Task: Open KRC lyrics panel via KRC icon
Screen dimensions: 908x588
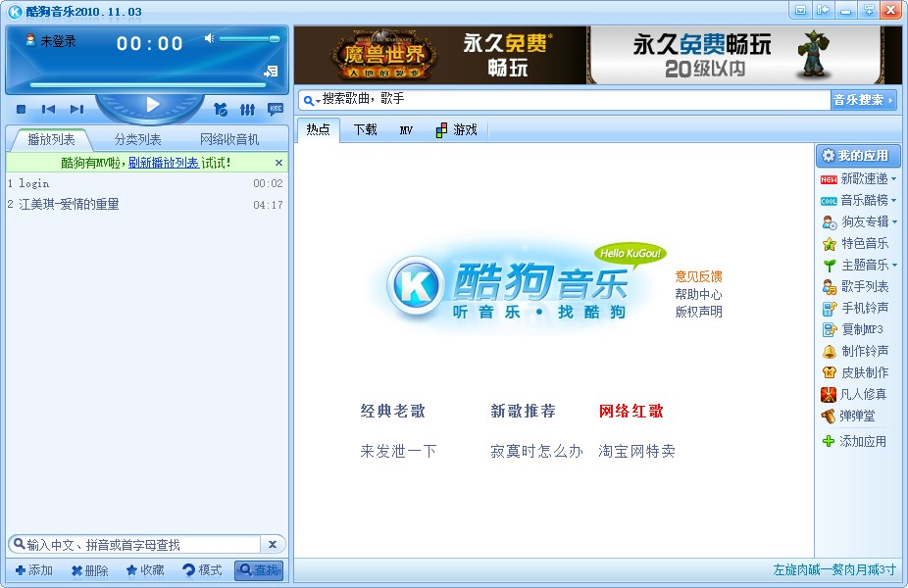Action: (275, 110)
